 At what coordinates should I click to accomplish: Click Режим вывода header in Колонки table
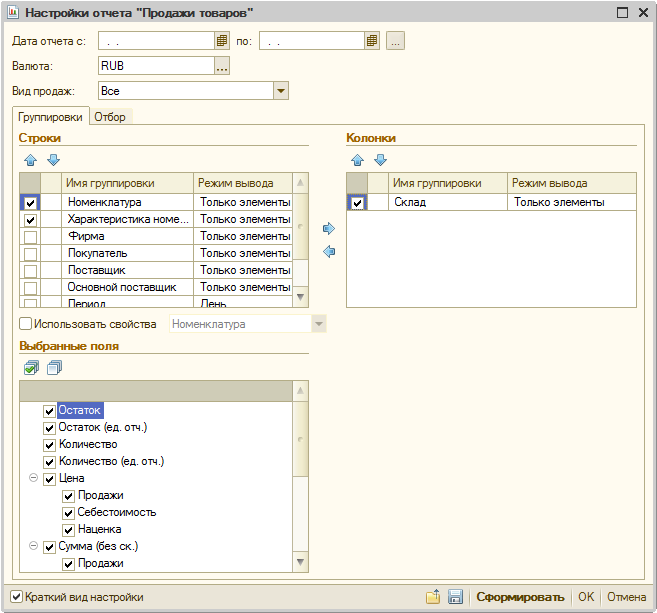tap(572, 183)
